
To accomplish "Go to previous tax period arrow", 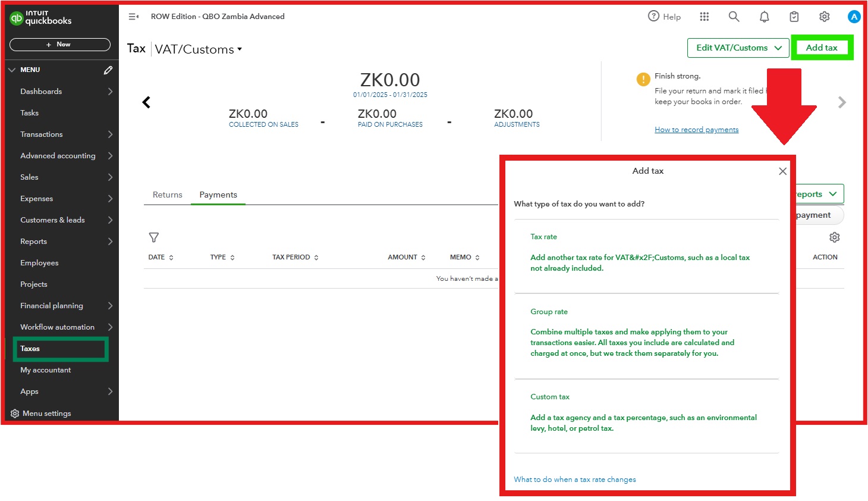I will (146, 102).
